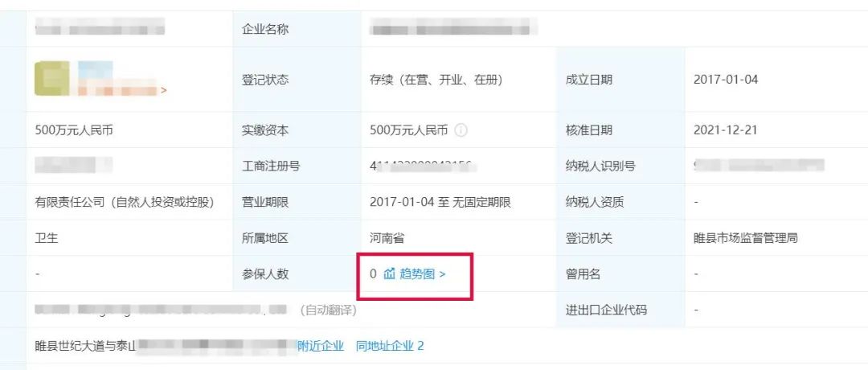The height and width of the screenshot is (370, 868).
Task: Click the blurred company logo thumbnail
Action: pos(52,79)
